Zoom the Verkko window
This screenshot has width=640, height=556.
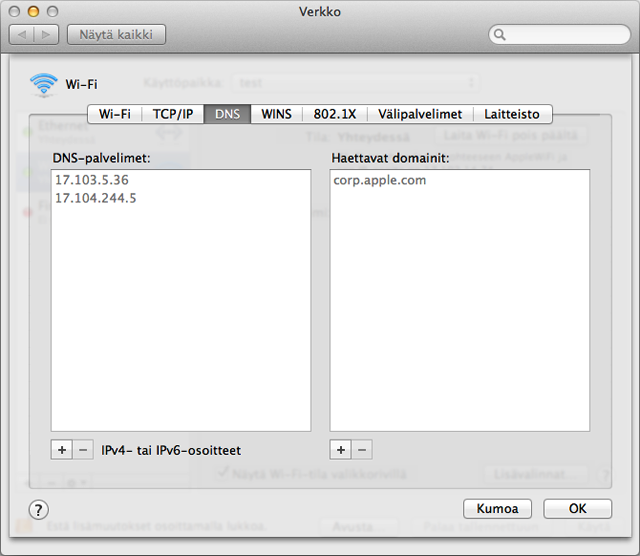(x=52, y=11)
